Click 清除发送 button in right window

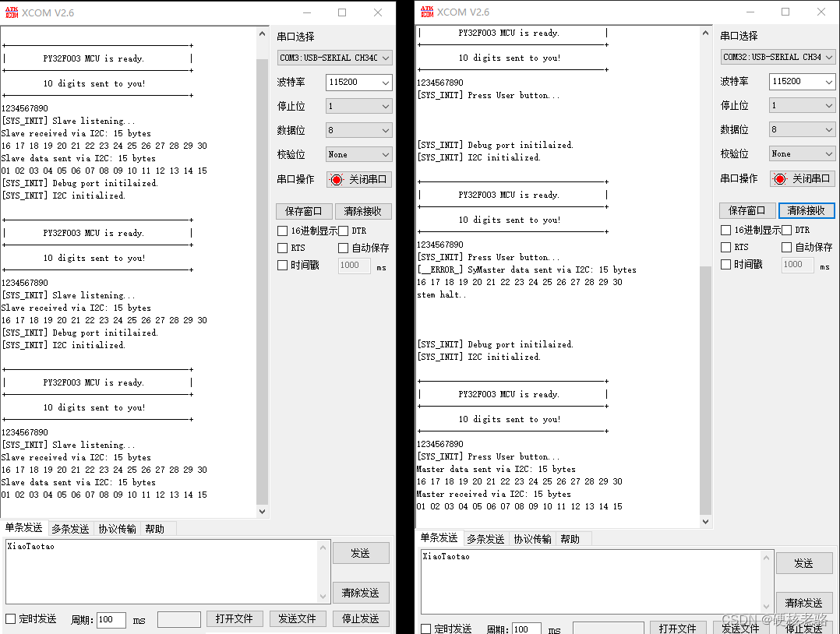[x=804, y=603]
